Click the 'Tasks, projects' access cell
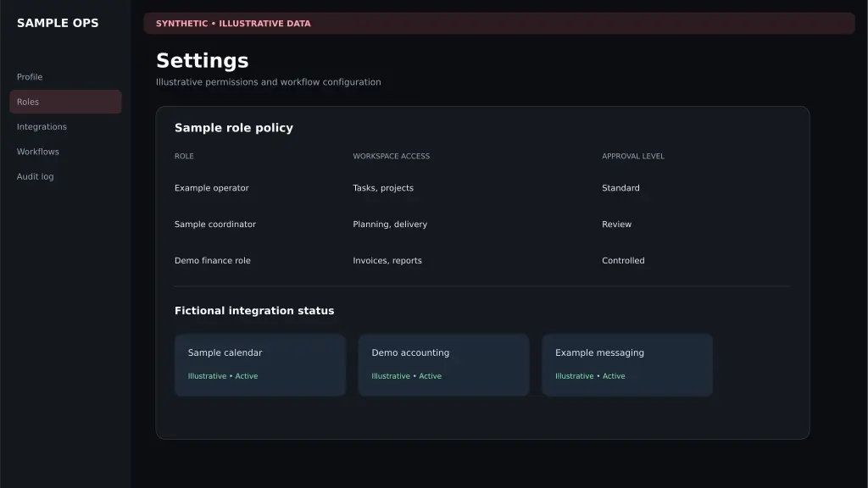Screen dimensions: 868x488 (x=383, y=188)
